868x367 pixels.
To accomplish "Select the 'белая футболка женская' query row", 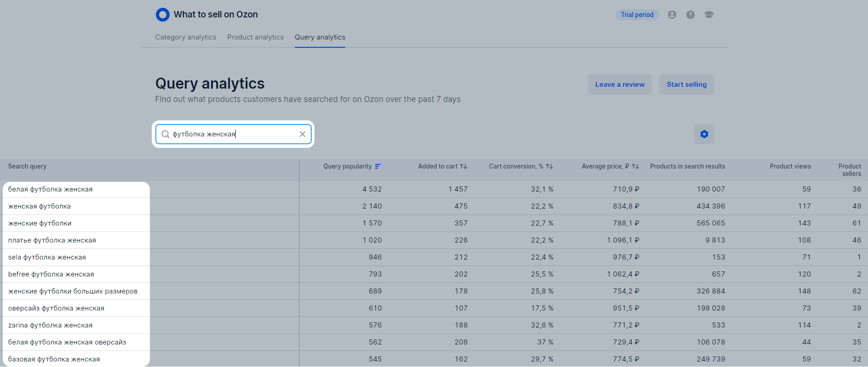I will (50, 189).
